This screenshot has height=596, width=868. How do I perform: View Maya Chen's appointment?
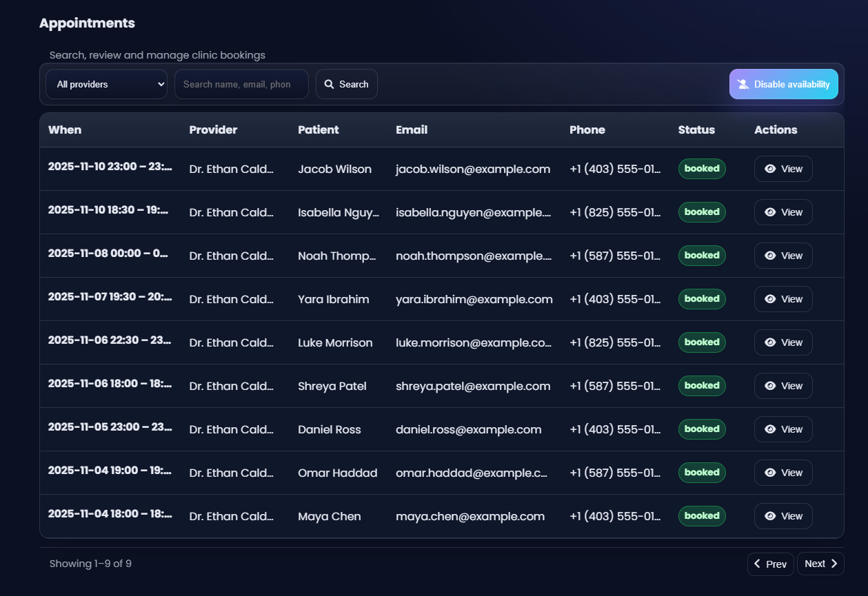(x=783, y=516)
